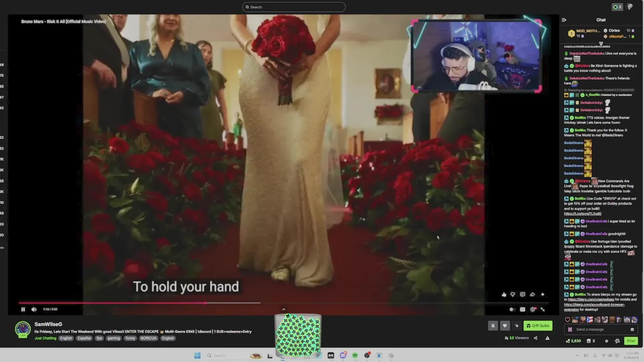The image size is (644, 362).
Task: Open the blerp.com/x/samwiiseg link
Action: [591, 299]
